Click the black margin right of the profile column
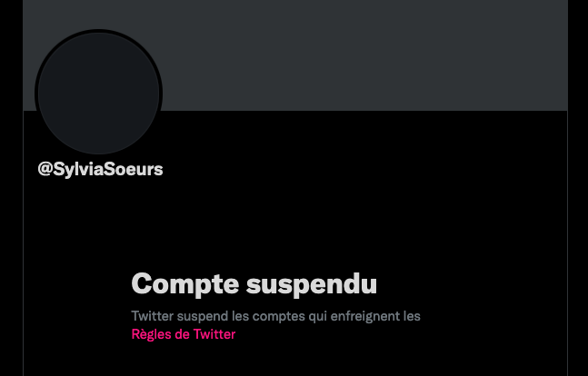 click(578, 188)
